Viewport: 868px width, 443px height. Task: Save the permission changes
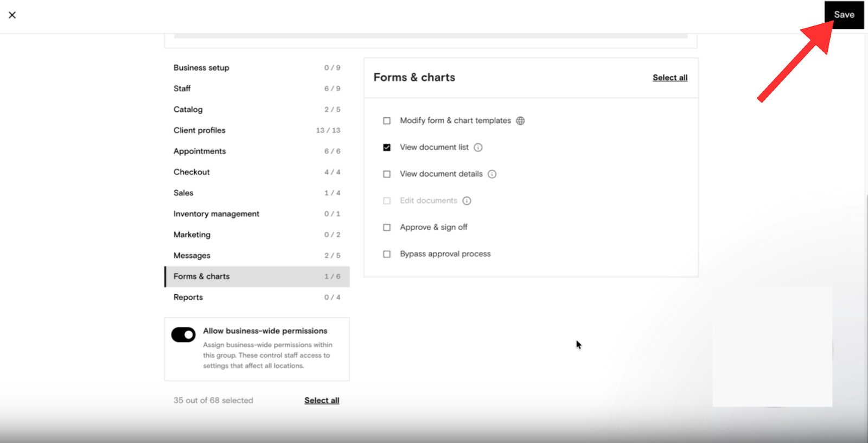[x=844, y=15]
